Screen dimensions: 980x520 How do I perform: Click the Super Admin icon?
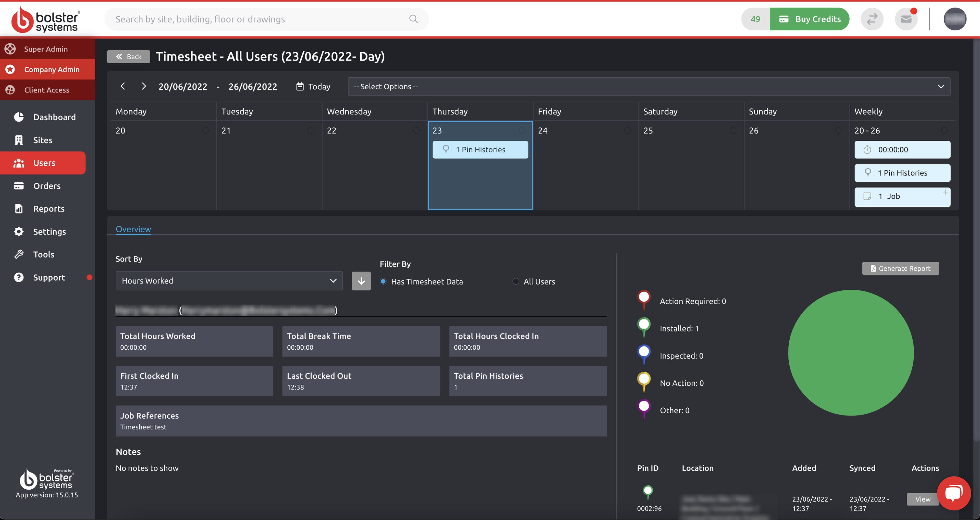(x=10, y=49)
